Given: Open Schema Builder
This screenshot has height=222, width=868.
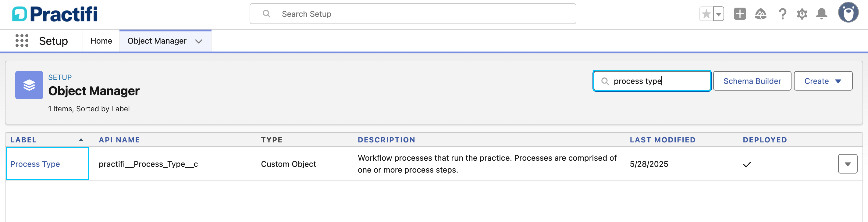Looking at the screenshot, I should click(x=752, y=81).
